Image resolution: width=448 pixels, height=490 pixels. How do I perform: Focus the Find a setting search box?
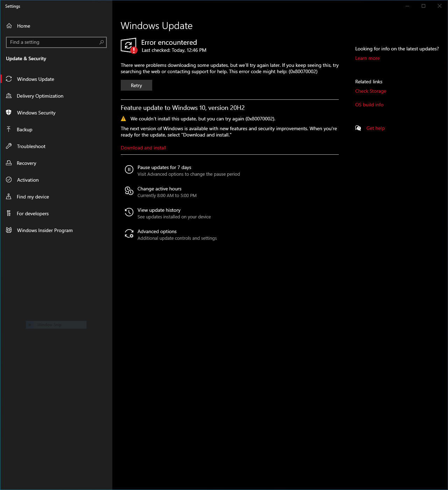56,42
